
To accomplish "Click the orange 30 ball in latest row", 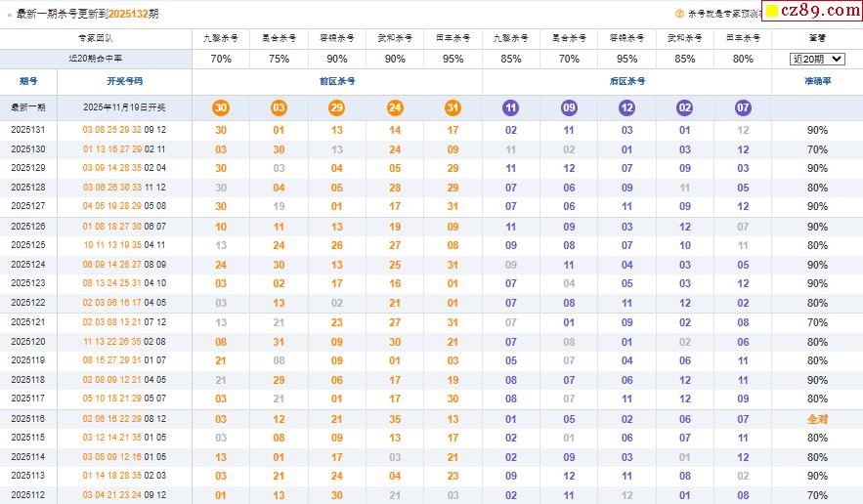I will tap(221, 107).
